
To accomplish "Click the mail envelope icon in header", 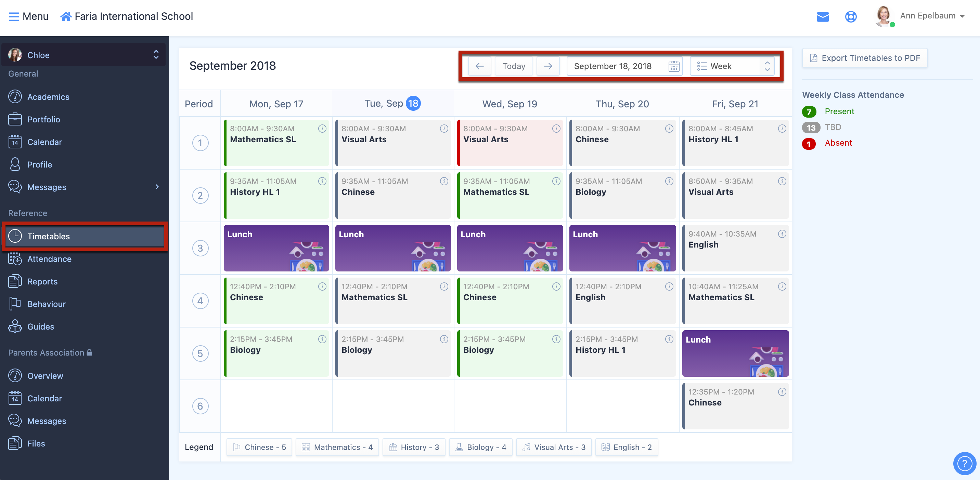I will point(823,17).
